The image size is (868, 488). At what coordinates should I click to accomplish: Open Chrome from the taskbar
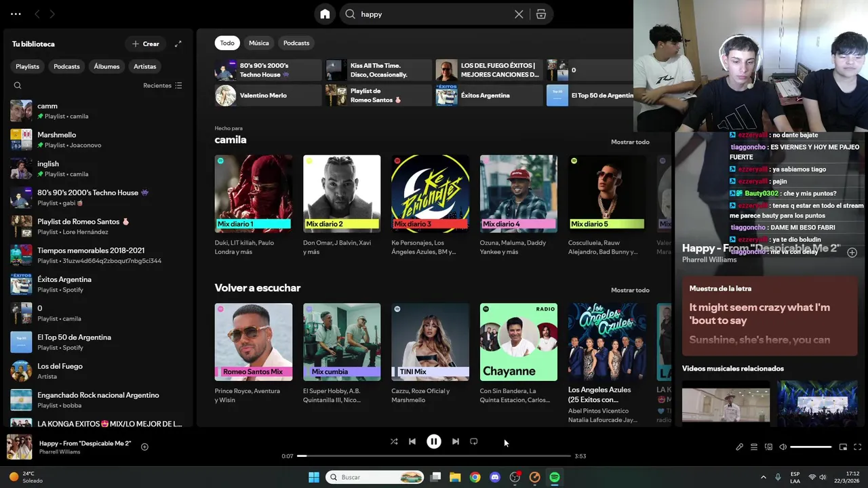tap(475, 477)
